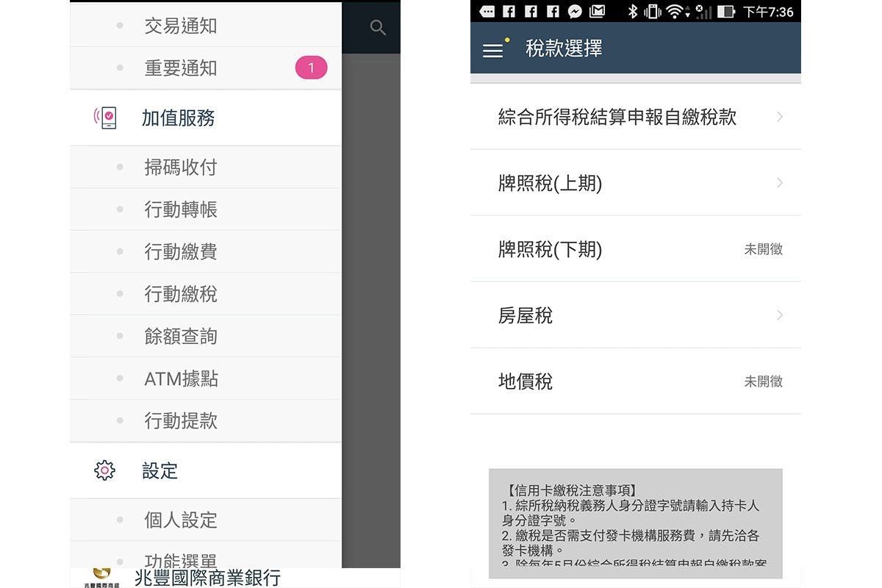Viewport: 882px width, 588px height.
Task: Select 牌照稅(上期) tax option
Action: tap(635, 182)
